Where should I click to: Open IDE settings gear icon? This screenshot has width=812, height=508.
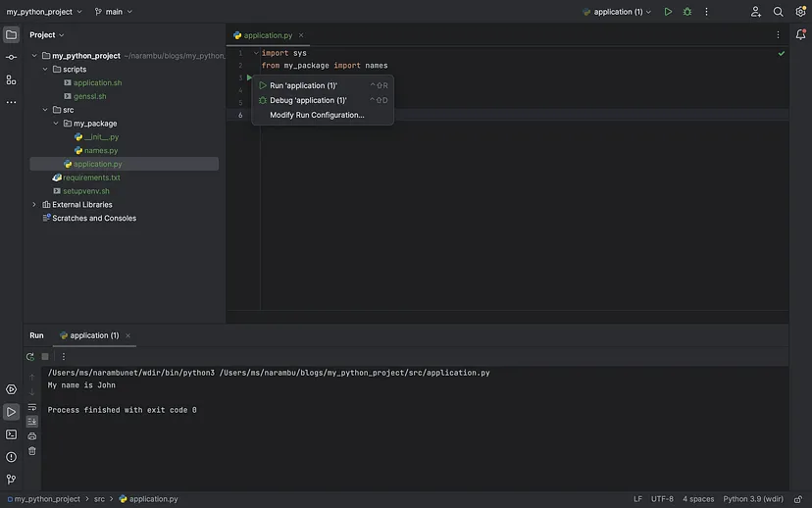tap(800, 12)
